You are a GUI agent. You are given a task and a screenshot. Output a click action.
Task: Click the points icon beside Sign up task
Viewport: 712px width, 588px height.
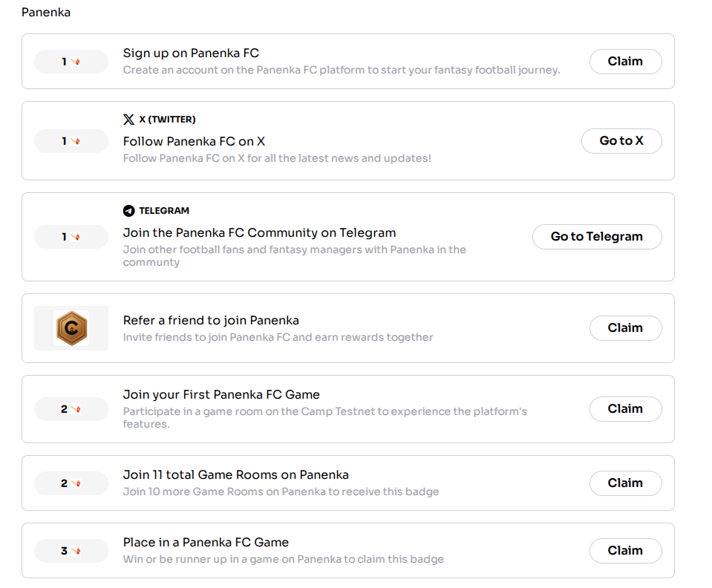(76, 62)
